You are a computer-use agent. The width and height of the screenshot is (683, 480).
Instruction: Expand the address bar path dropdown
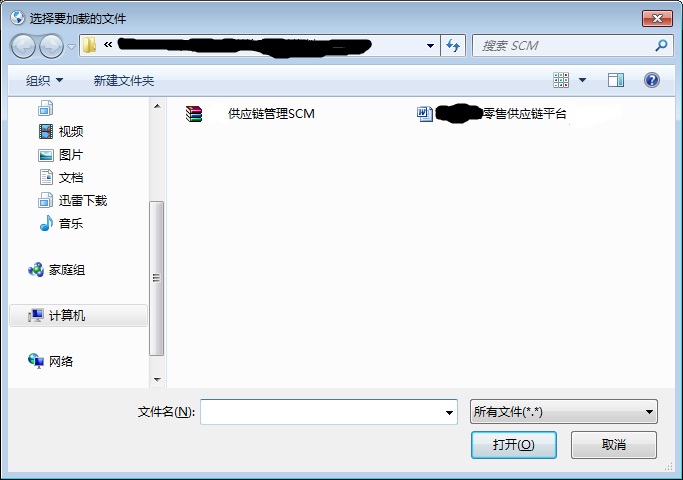(430, 46)
